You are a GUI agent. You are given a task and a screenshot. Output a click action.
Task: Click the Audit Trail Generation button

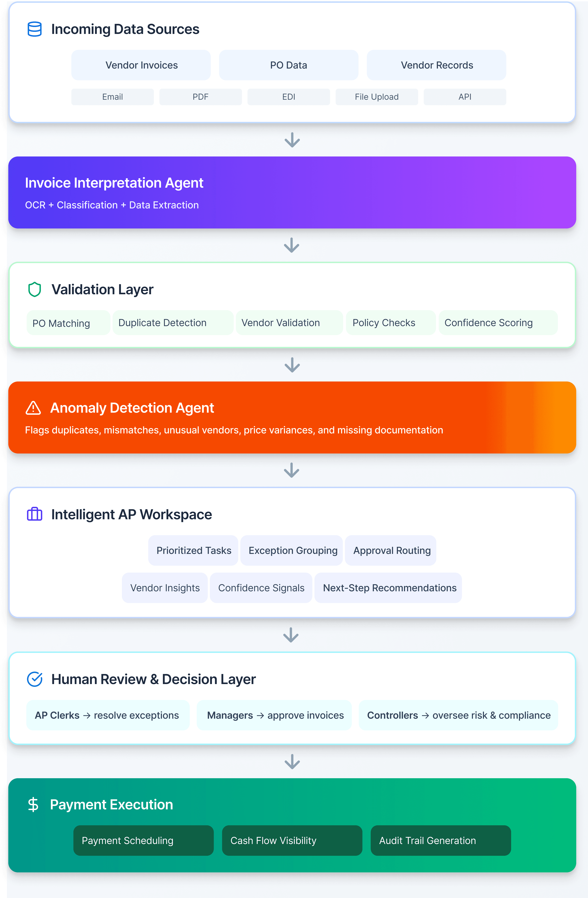(440, 841)
